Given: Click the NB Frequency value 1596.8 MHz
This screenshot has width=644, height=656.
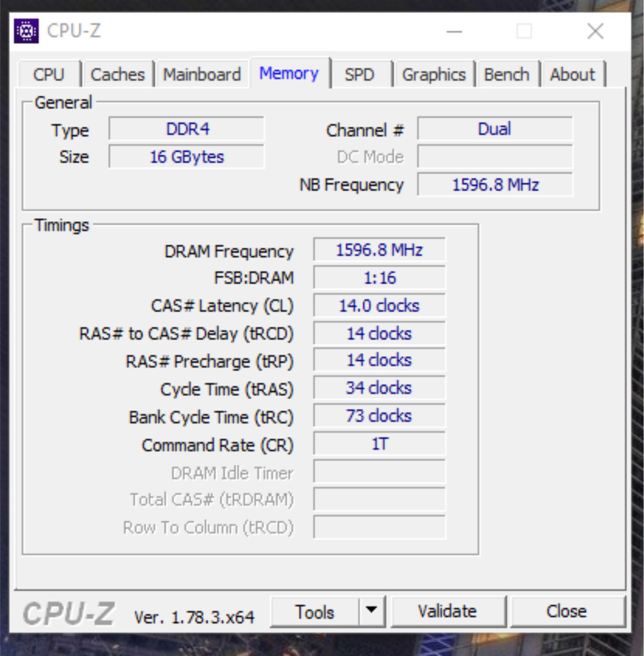Looking at the screenshot, I should pyautogui.click(x=495, y=185).
